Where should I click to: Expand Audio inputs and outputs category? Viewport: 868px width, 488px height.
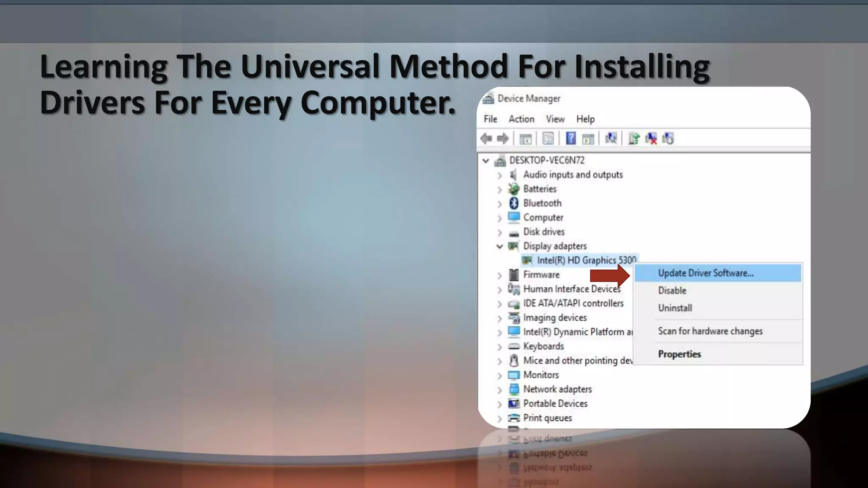(500, 175)
